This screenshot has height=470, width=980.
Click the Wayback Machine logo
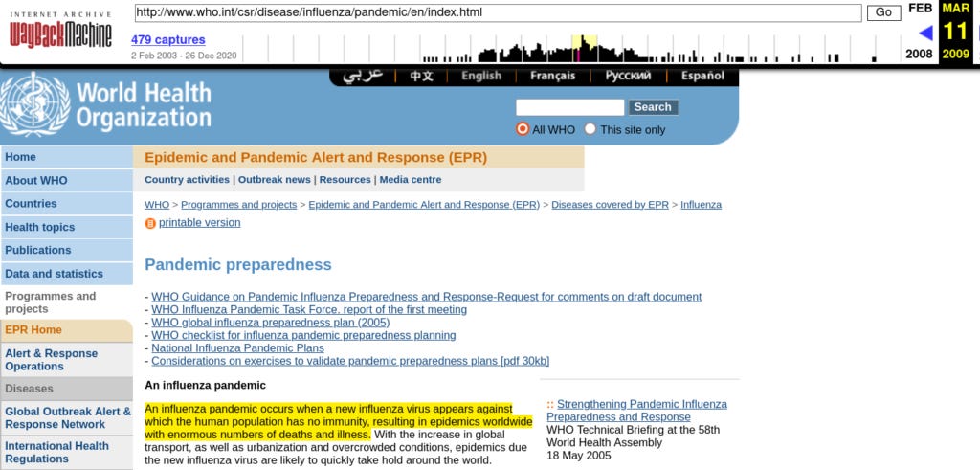coord(60,31)
